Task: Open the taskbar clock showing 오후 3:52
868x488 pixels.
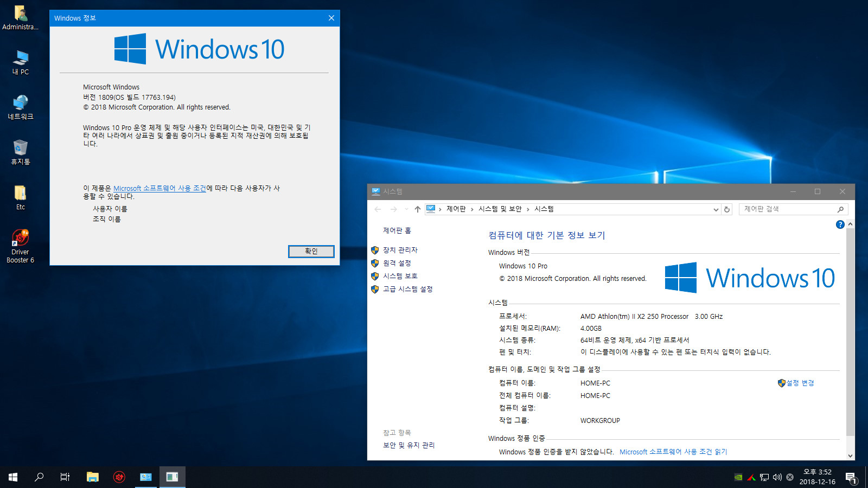Action: 818,477
